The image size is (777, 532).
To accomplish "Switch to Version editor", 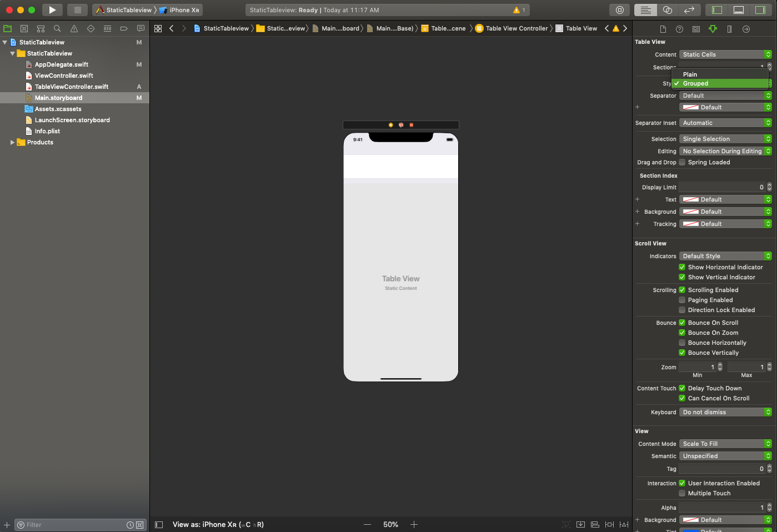I will pyautogui.click(x=689, y=10).
